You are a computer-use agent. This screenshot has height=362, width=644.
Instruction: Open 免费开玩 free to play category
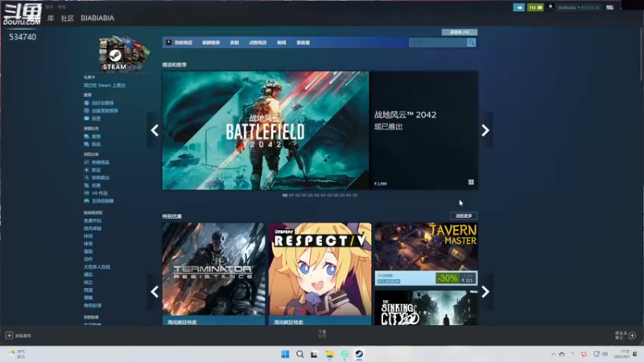tap(93, 220)
